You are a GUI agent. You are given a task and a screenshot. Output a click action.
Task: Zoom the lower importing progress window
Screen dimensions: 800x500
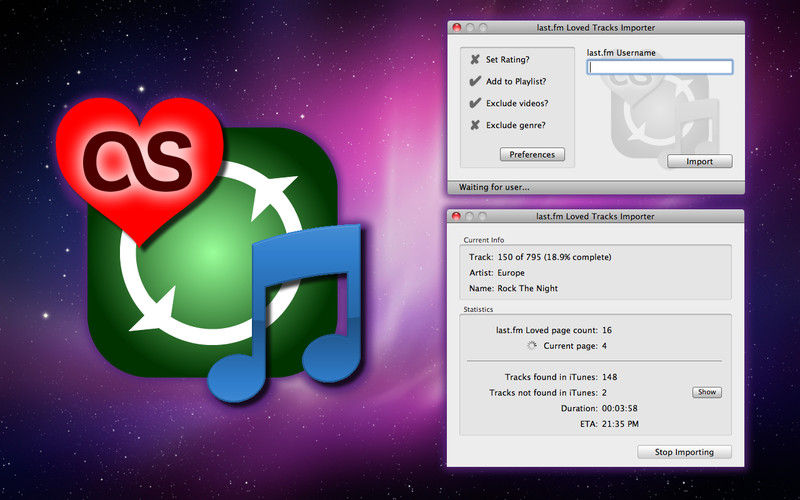483,216
